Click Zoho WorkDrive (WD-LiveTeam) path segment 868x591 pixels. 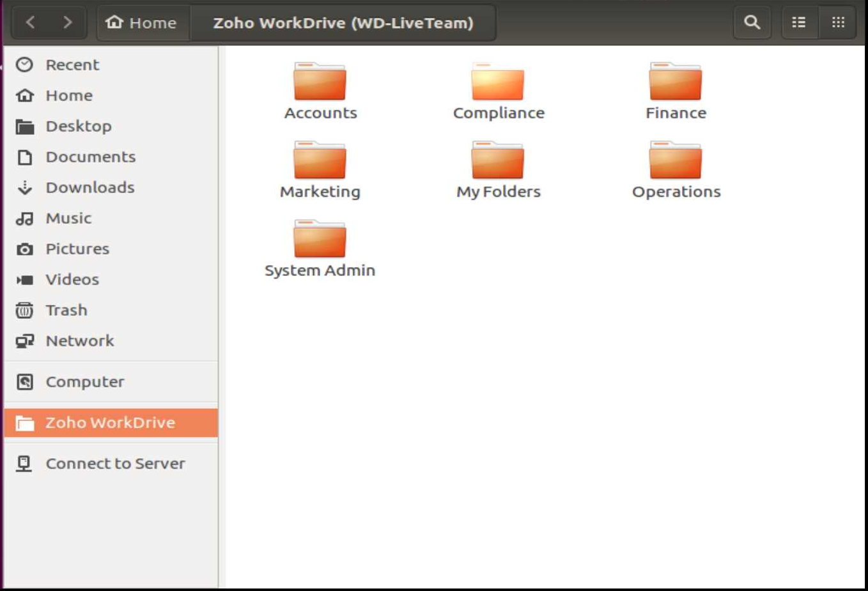(x=343, y=23)
